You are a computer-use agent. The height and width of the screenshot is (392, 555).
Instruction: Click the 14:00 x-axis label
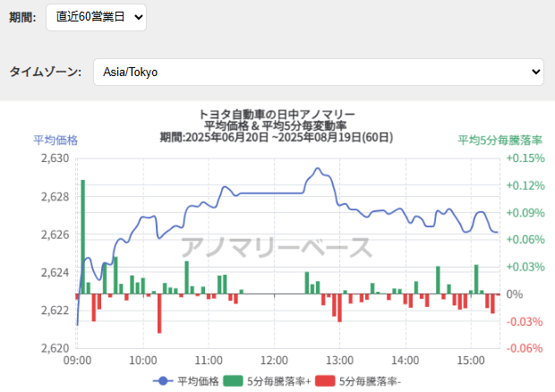click(x=406, y=361)
